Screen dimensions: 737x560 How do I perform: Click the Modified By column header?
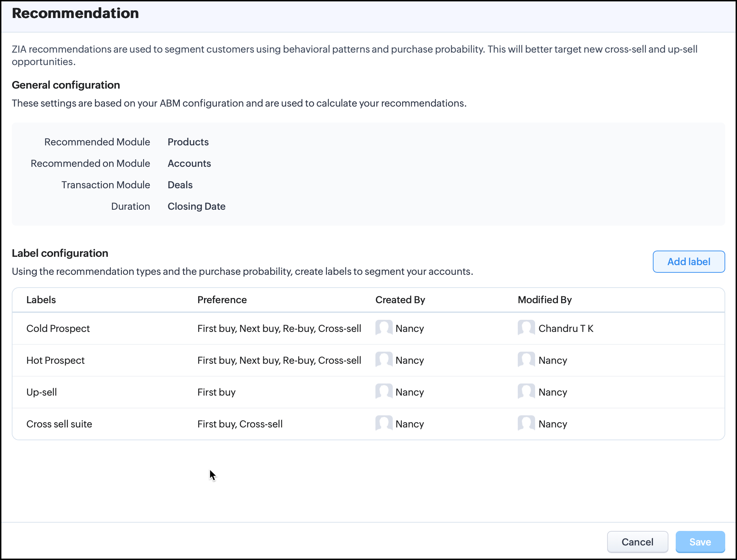[544, 300]
